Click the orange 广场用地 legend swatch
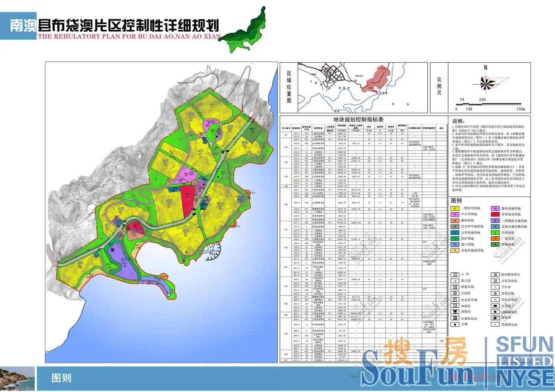The image size is (555, 392). tap(495, 239)
